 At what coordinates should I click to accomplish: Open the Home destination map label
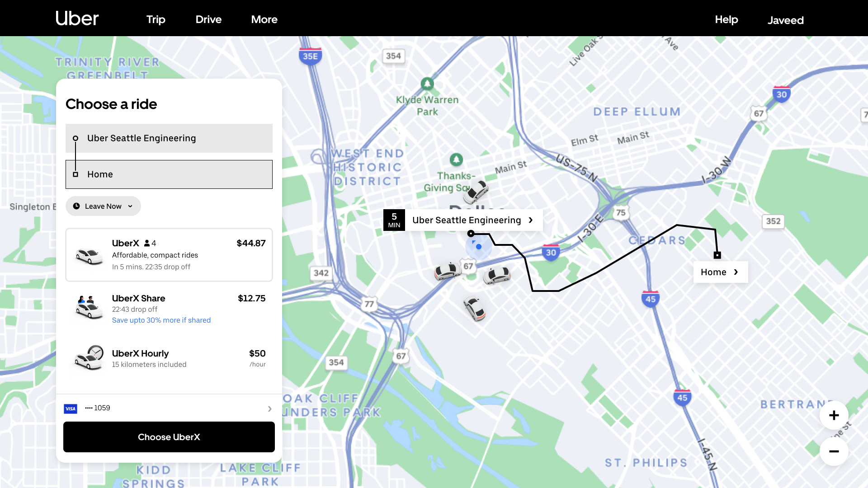(721, 272)
